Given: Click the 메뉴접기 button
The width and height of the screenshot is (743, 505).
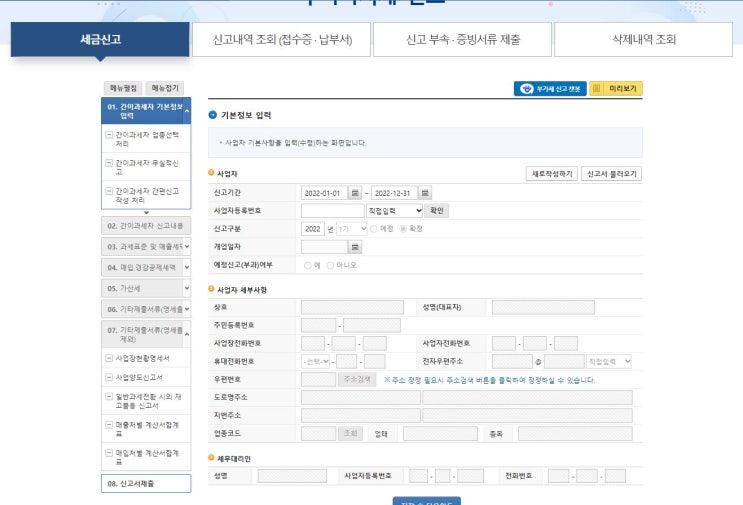Looking at the screenshot, I should click(x=165, y=88).
